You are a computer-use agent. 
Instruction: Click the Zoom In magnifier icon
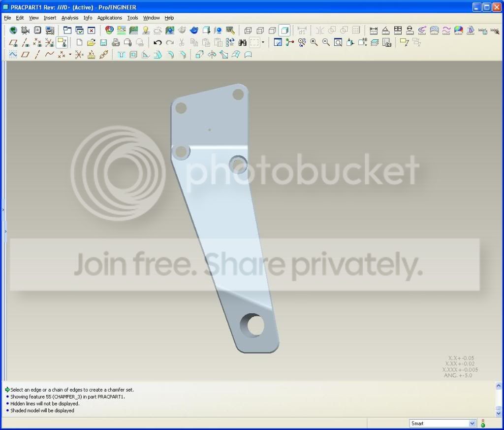[x=314, y=42]
